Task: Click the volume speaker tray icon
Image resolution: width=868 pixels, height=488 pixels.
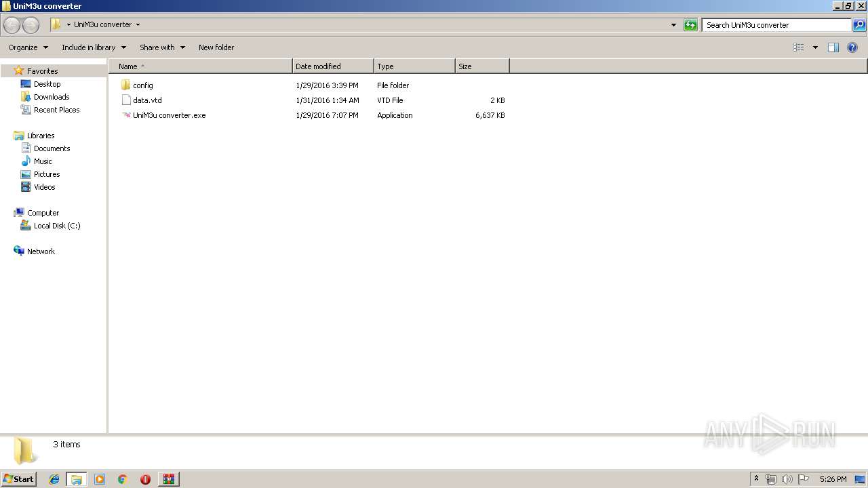Action: click(787, 479)
